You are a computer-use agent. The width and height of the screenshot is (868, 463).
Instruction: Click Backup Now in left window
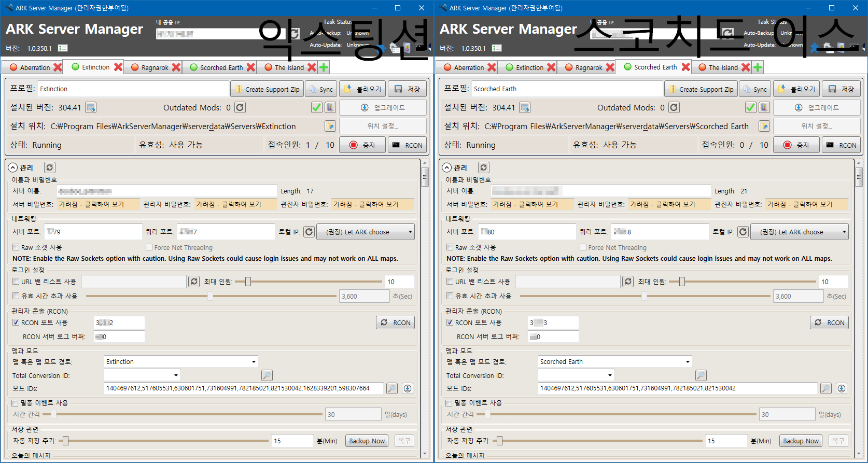[x=367, y=441]
